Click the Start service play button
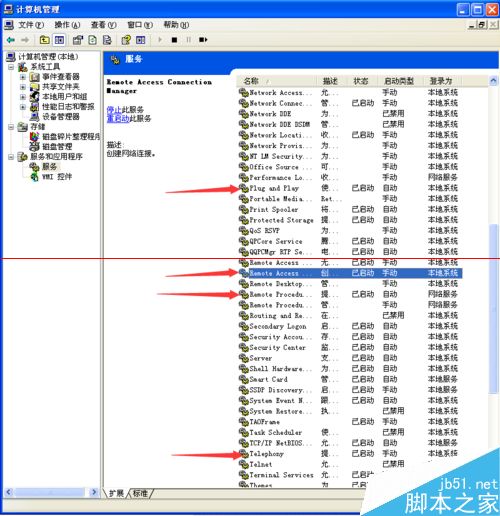This screenshot has width=500, height=516. coord(160,40)
